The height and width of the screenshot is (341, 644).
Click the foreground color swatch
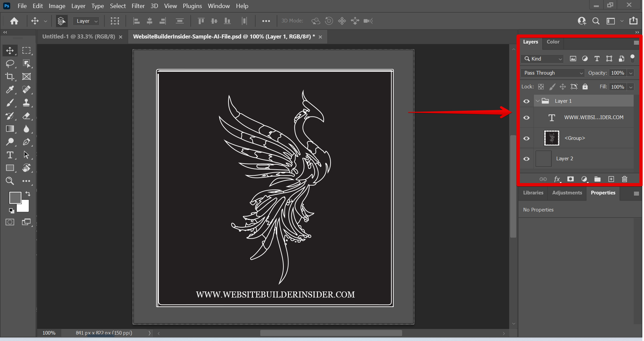(15, 198)
